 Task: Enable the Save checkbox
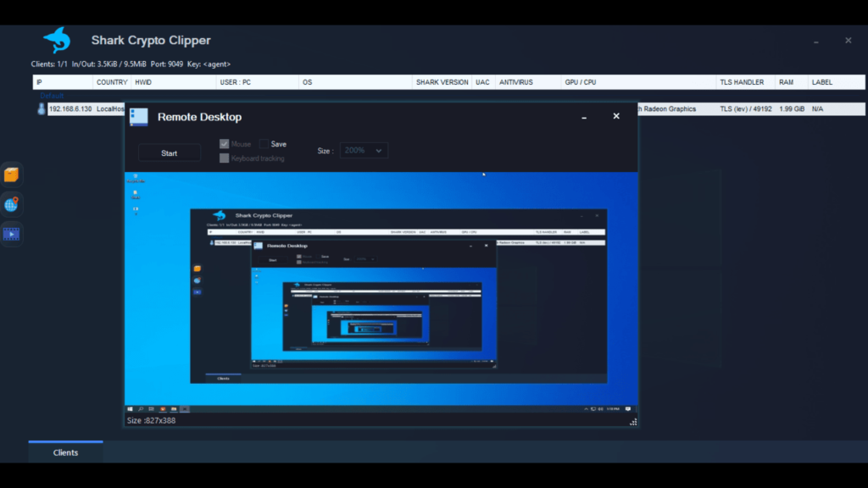[x=264, y=144]
